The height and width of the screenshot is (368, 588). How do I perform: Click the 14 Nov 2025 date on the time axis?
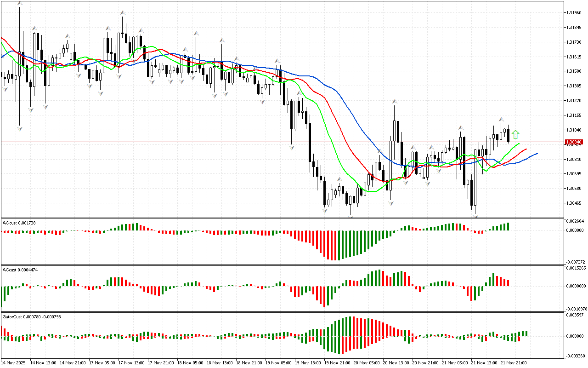pos(14,363)
